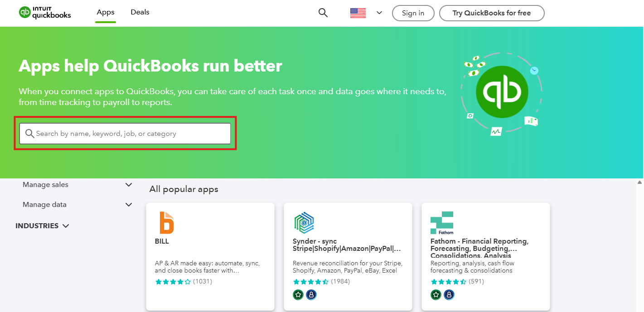Screen dimensions: 644x312
Task: Click the large QuickBooks hero logo
Action: (502, 92)
